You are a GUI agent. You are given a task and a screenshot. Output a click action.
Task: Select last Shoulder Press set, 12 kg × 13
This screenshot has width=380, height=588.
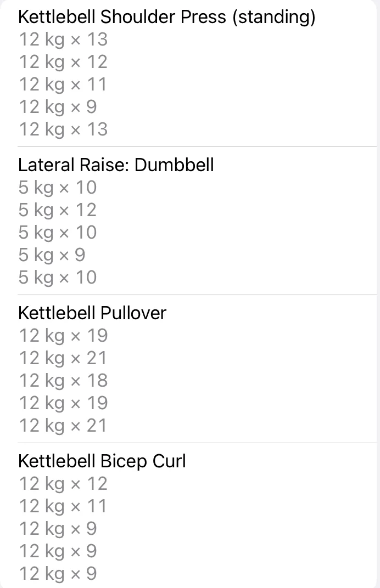[63, 129]
